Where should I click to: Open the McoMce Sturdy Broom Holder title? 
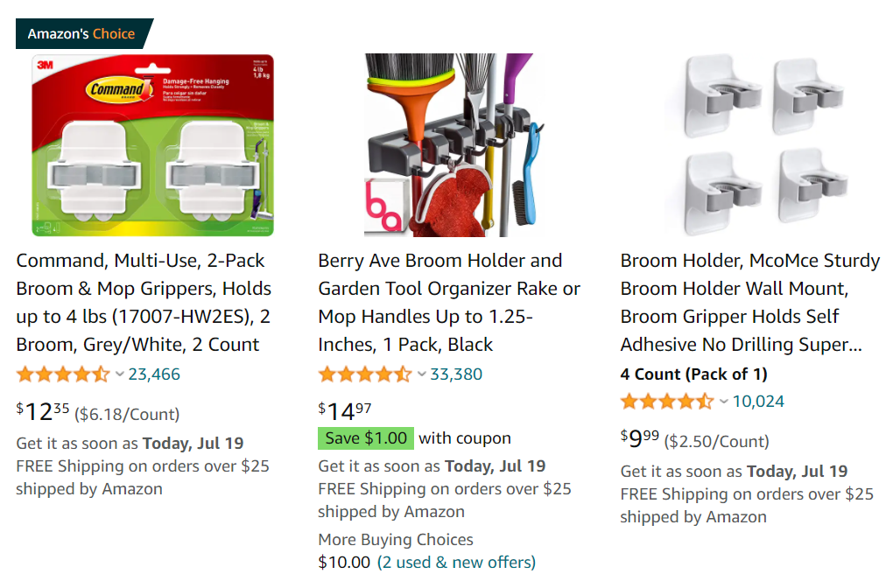[x=750, y=302]
